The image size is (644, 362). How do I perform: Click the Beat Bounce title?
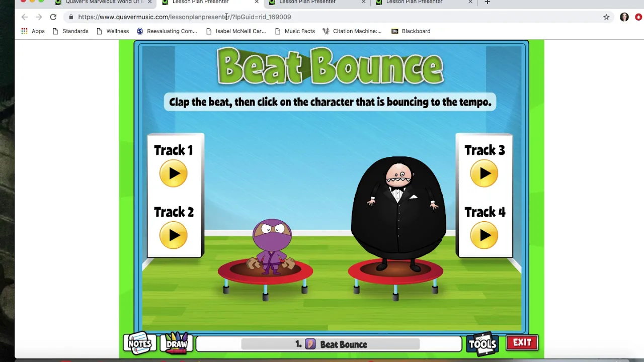point(330,66)
